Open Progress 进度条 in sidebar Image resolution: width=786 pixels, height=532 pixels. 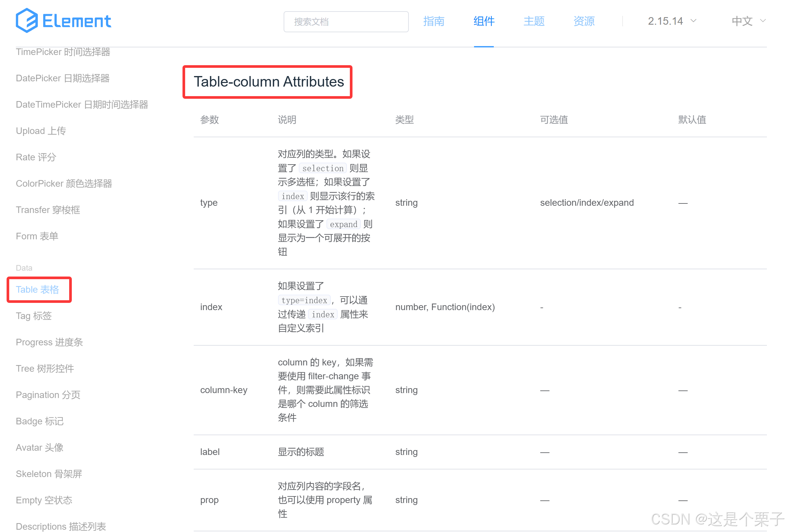(x=49, y=342)
